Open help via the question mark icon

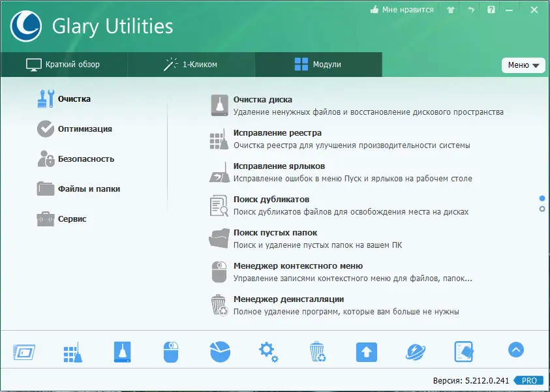491,10
